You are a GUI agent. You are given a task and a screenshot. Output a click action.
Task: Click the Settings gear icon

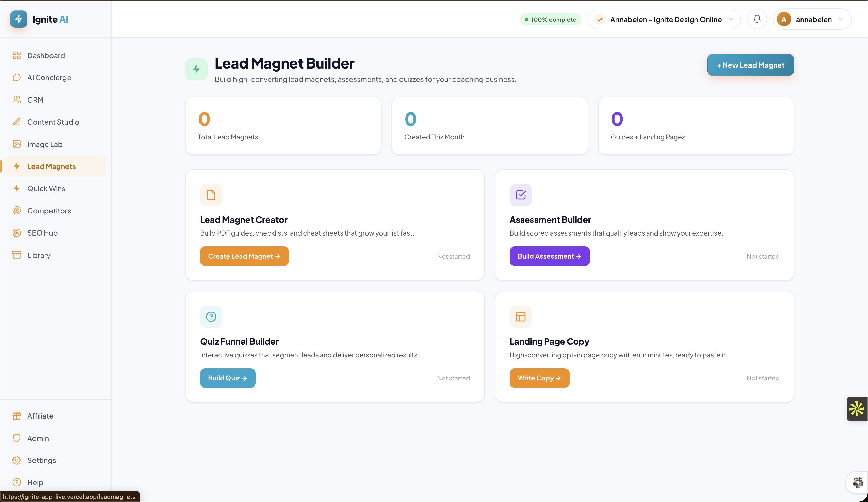16,460
